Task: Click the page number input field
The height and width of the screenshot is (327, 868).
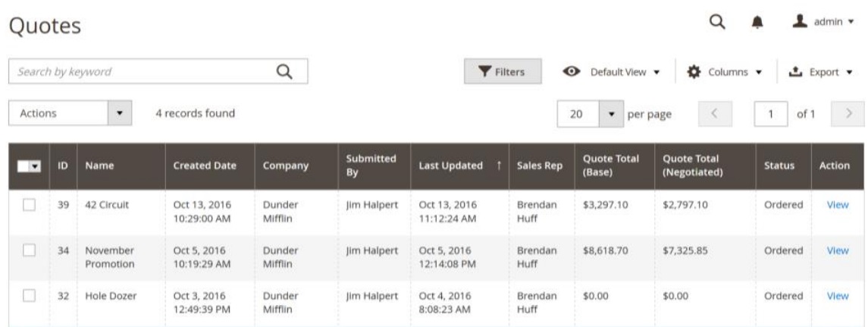Action: tap(770, 114)
